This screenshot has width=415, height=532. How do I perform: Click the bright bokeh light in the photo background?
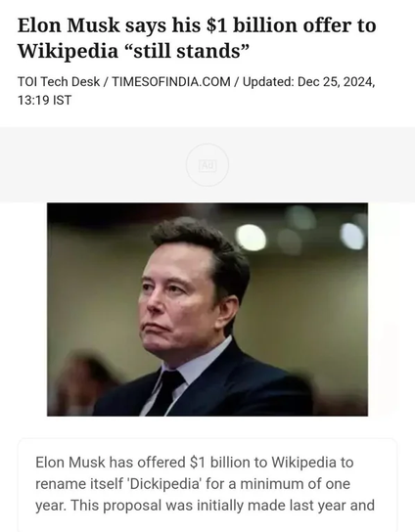click(251, 238)
